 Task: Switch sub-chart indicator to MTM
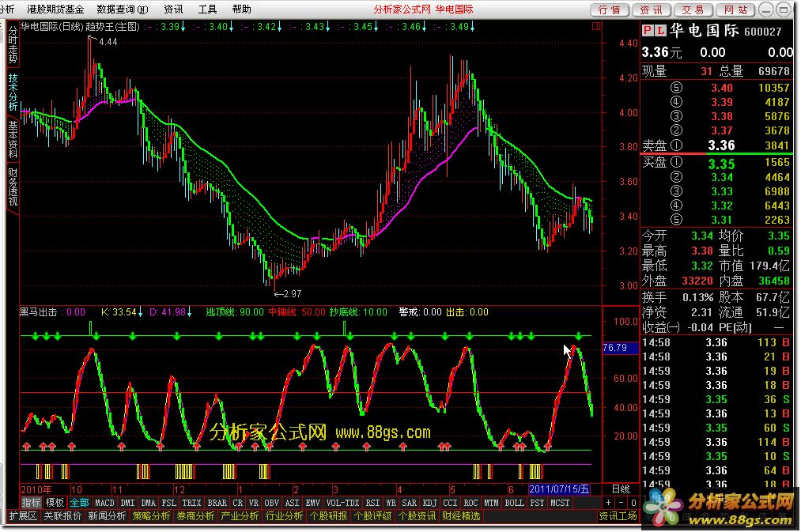(x=491, y=503)
